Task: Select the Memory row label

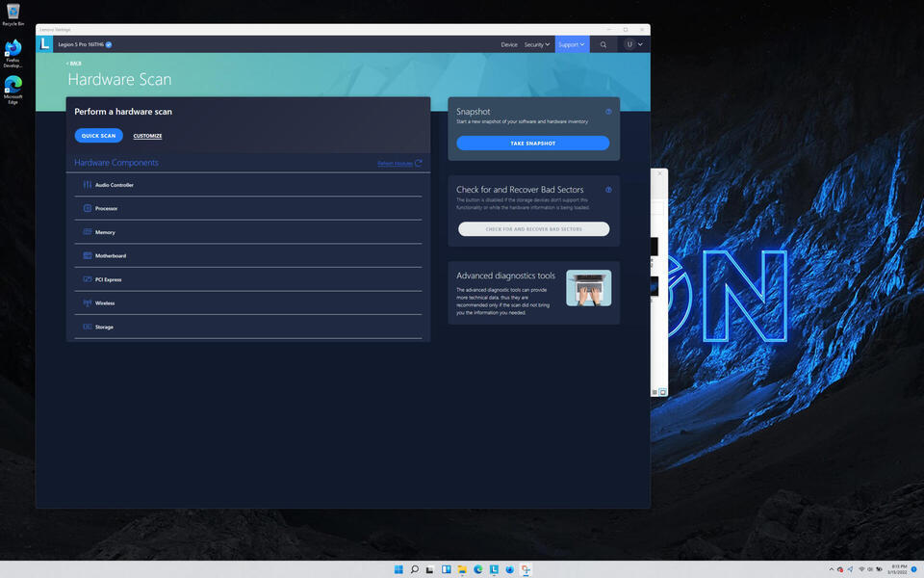Action: (x=105, y=232)
